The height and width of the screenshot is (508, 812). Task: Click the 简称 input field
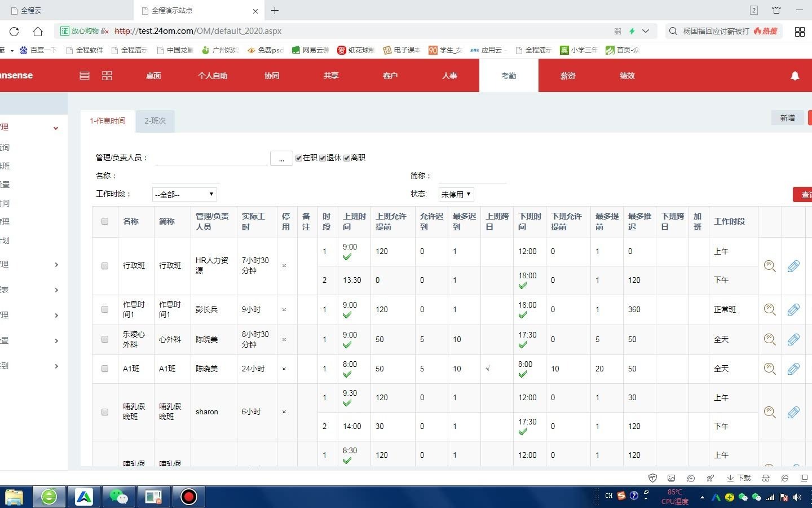click(x=473, y=176)
